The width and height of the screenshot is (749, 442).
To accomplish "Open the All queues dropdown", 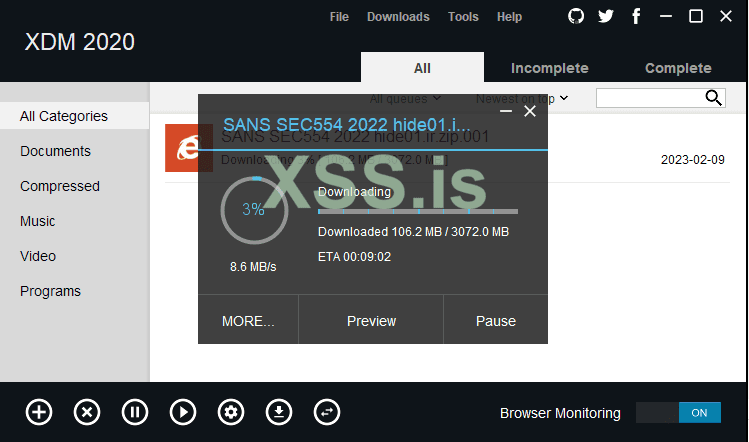I will [405, 98].
